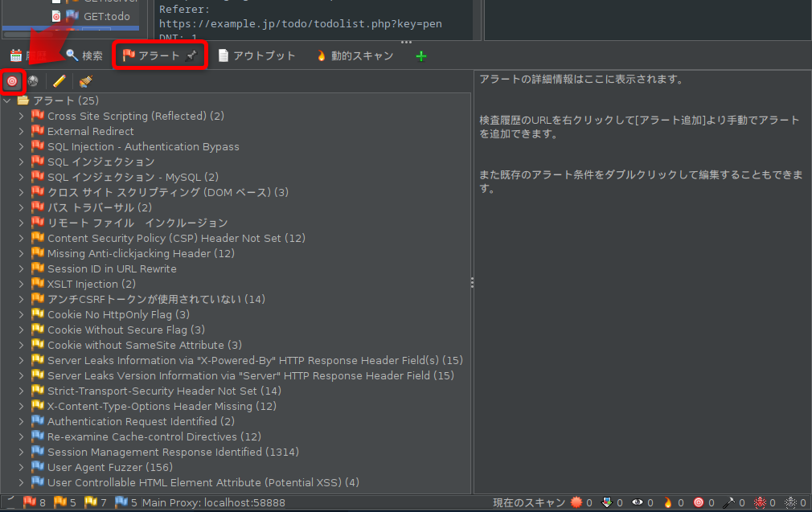Click the flame active-scan icon in status bar
Screen dimensions: 812x512
(668, 502)
